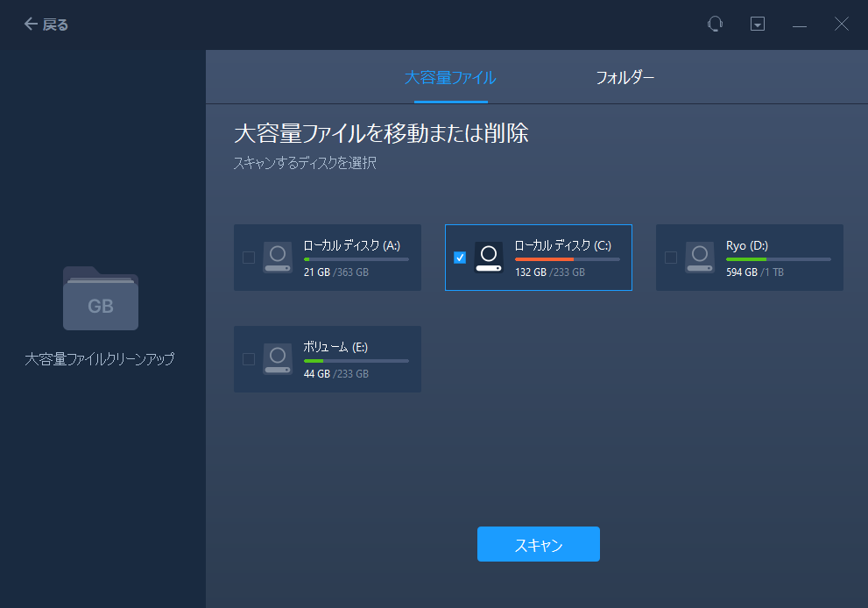Click the スキャン button
This screenshot has width=868, height=608.
coord(538,544)
